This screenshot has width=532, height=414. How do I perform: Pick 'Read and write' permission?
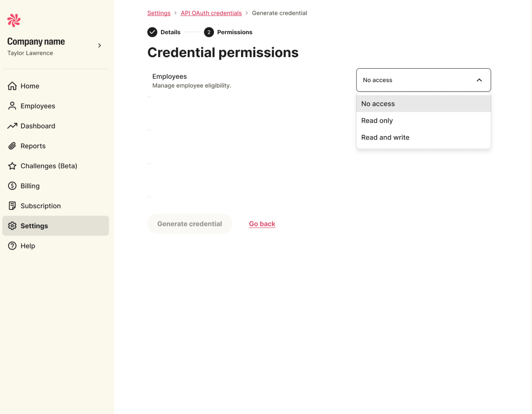click(x=385, y=138)
